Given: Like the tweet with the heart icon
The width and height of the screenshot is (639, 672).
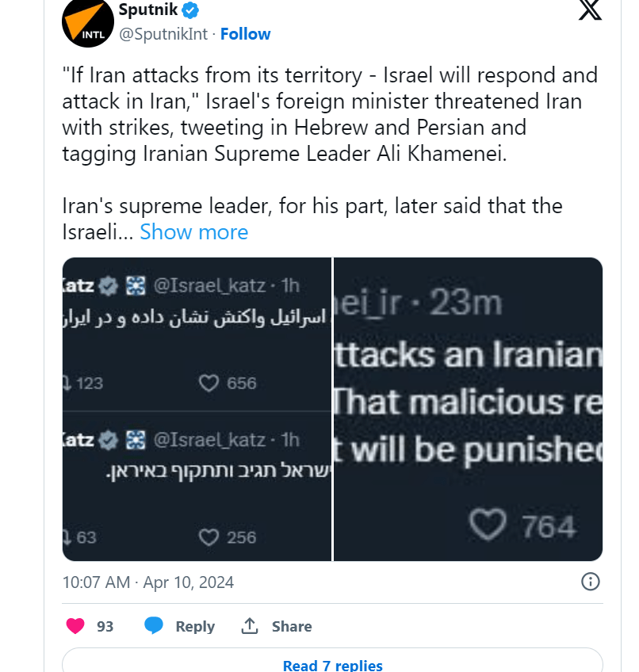Looking at the screenshot, I should coord(75,626).
